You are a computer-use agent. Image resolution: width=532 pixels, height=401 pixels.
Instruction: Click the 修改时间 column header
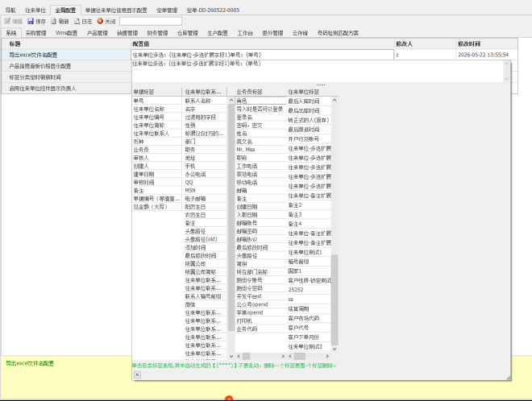(x=487, y=43)
